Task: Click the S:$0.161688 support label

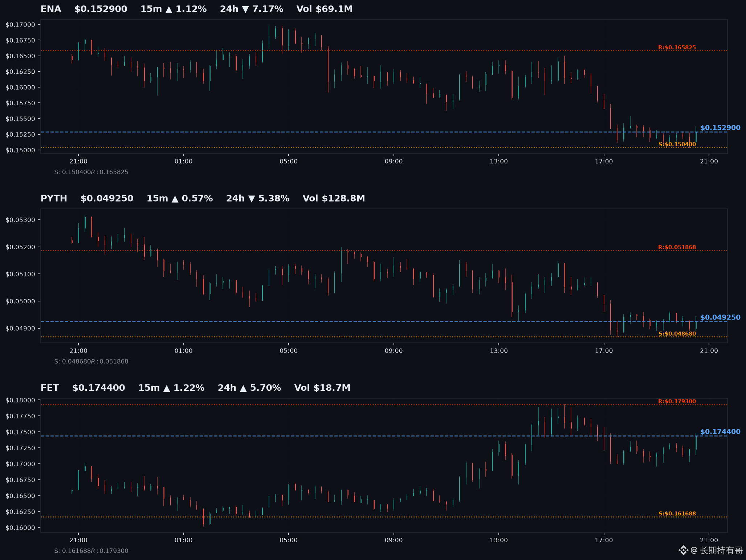Action: coord(677,514)
